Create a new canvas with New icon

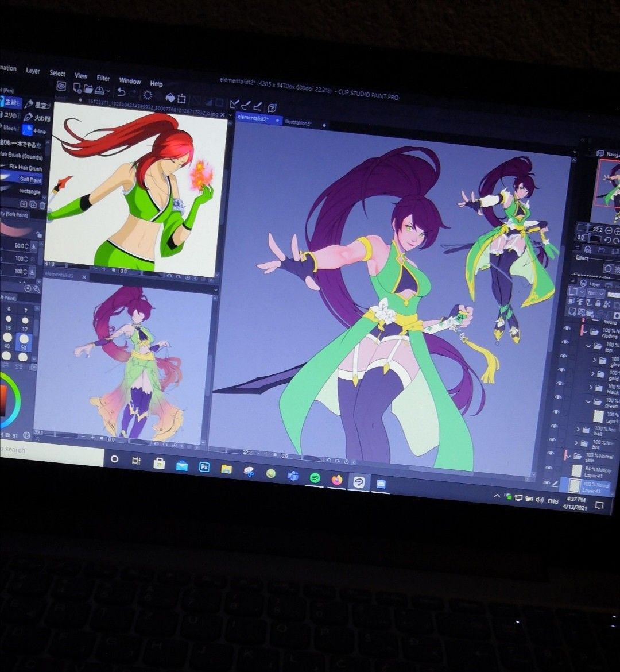(x=77, y=88)
